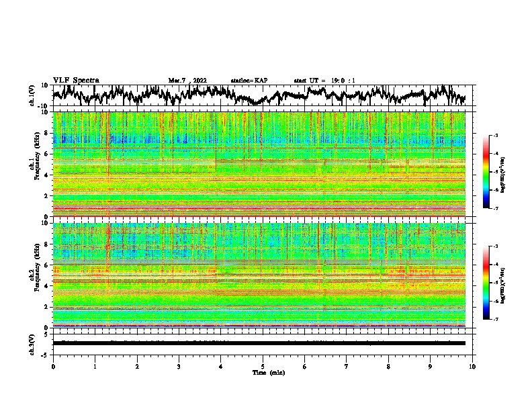Click the "ch.3(V)" axis label
This screenshot has height=411, width=532.
pos(32,345)
